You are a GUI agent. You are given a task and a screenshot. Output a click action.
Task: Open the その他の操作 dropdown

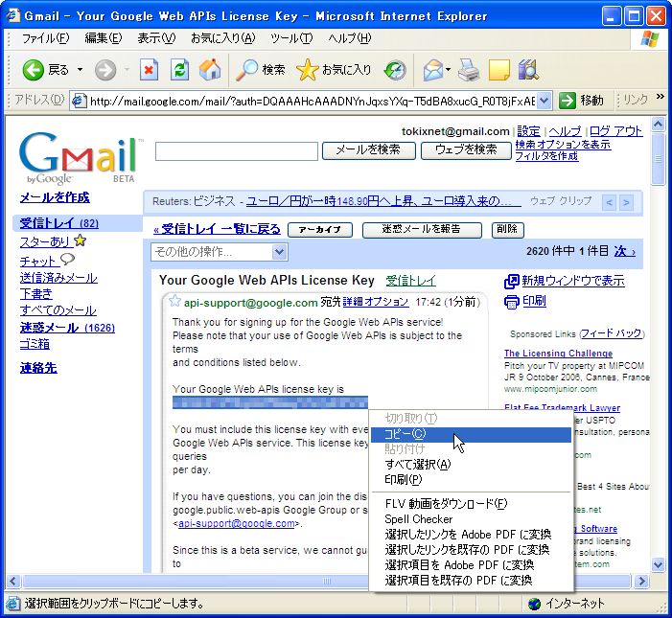(x=219, y=252)
